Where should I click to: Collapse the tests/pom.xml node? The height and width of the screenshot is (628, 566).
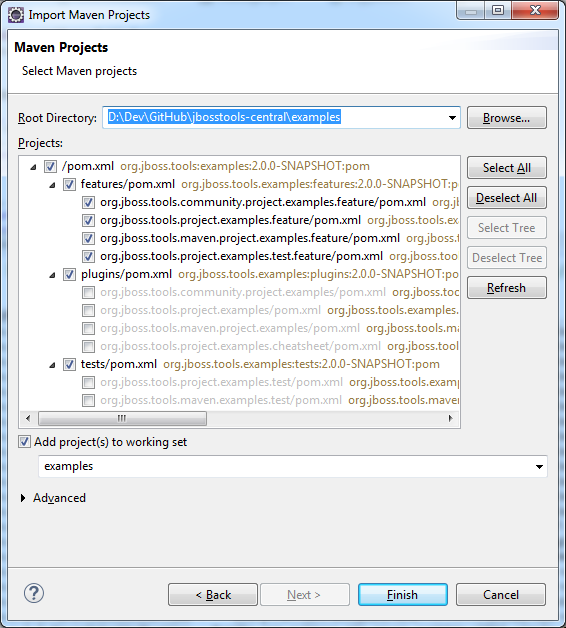coord(52,365)
